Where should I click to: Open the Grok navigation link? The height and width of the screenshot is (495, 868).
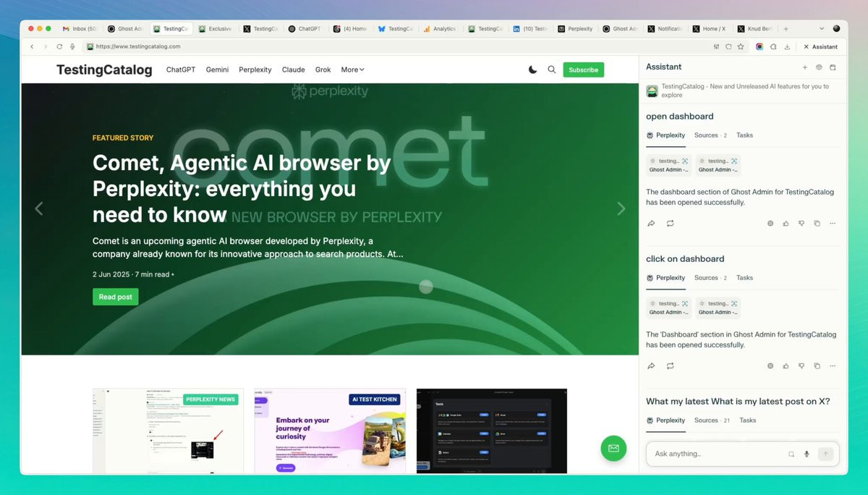tap(323, 69)
